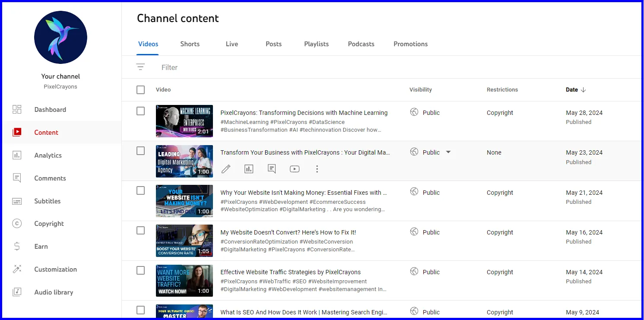Expand the Public visibility dropdown

[x=448, y=152]
